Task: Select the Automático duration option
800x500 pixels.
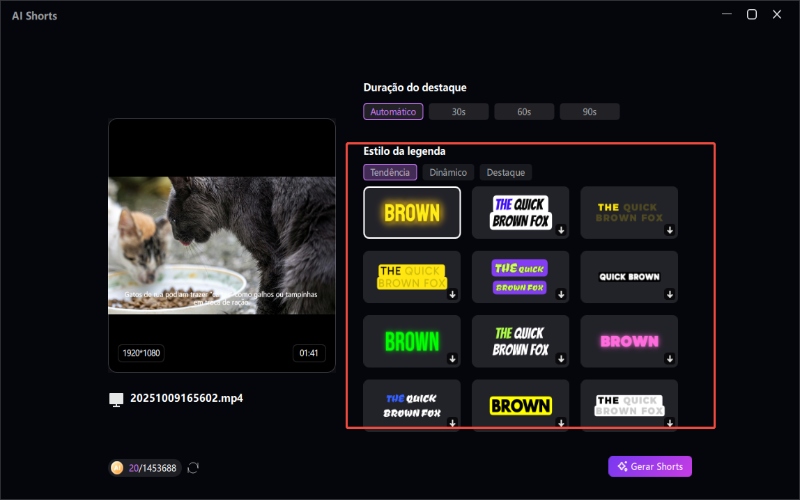Action: (393, 112)
